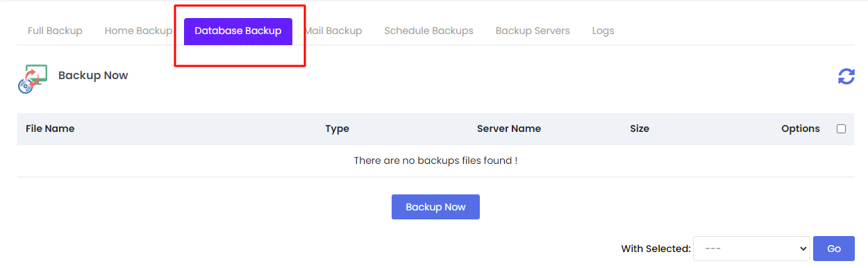Tick the select-all checkbox next to Options
The height and width of the screenshot is (268, 868).
[841, 128]
